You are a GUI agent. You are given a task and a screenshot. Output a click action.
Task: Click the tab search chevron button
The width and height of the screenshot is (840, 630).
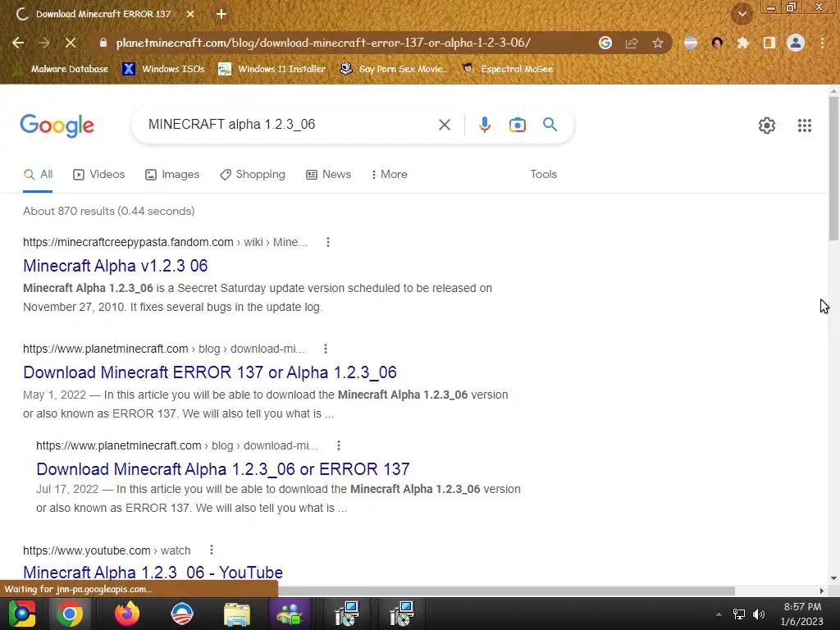(x=742, y=15)
